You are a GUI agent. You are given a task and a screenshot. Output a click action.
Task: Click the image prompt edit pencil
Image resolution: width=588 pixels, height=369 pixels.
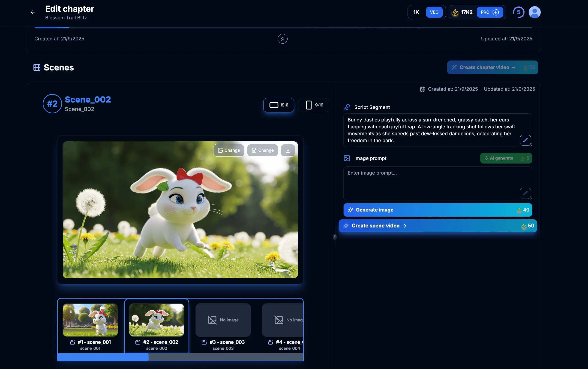(x=525, y=193)
